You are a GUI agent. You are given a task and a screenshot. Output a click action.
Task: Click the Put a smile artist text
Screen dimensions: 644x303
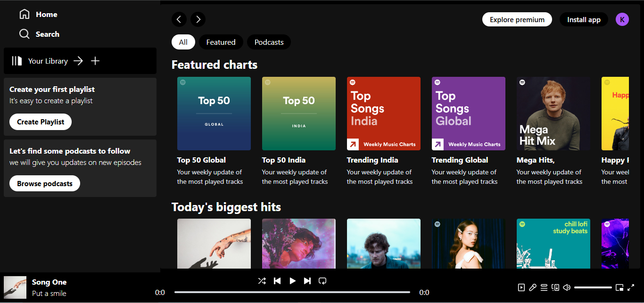point(49,293)
